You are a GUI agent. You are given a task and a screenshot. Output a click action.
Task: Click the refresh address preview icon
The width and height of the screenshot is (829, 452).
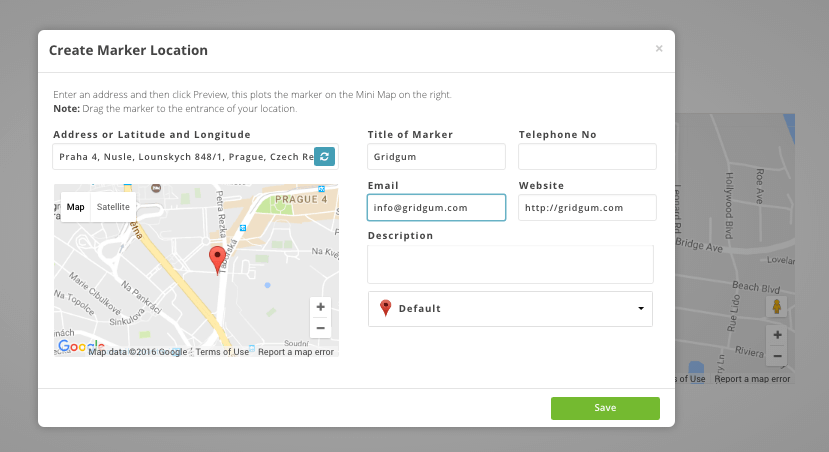tap(325, 156)
